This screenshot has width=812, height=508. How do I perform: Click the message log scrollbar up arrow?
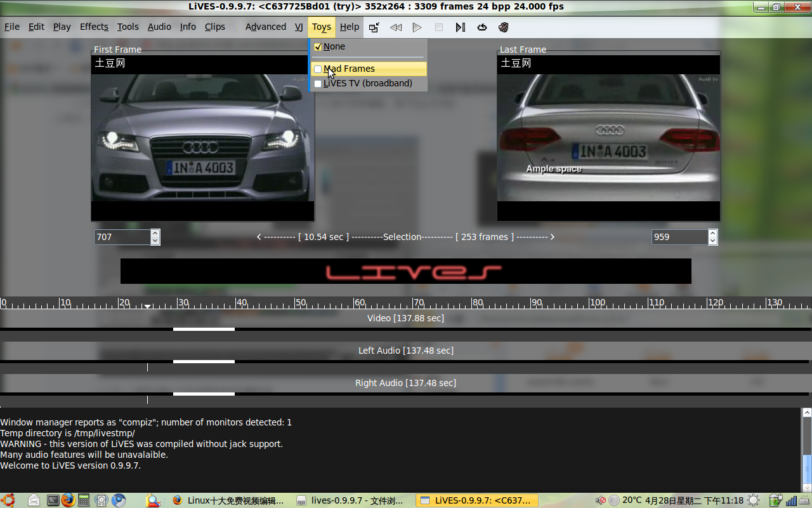[807, 412]
